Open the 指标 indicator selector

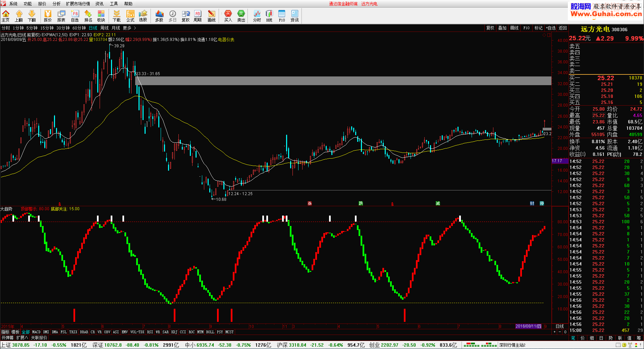(5, 332)
